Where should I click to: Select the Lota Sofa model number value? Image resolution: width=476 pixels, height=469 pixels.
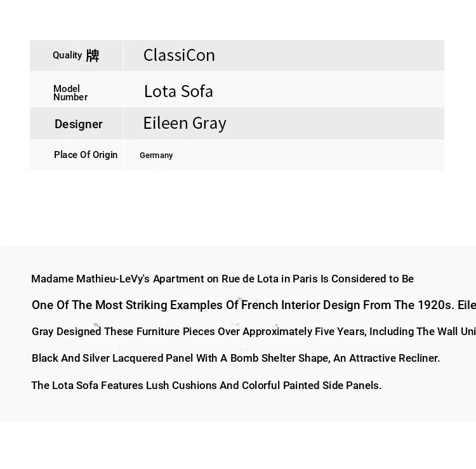178,91
